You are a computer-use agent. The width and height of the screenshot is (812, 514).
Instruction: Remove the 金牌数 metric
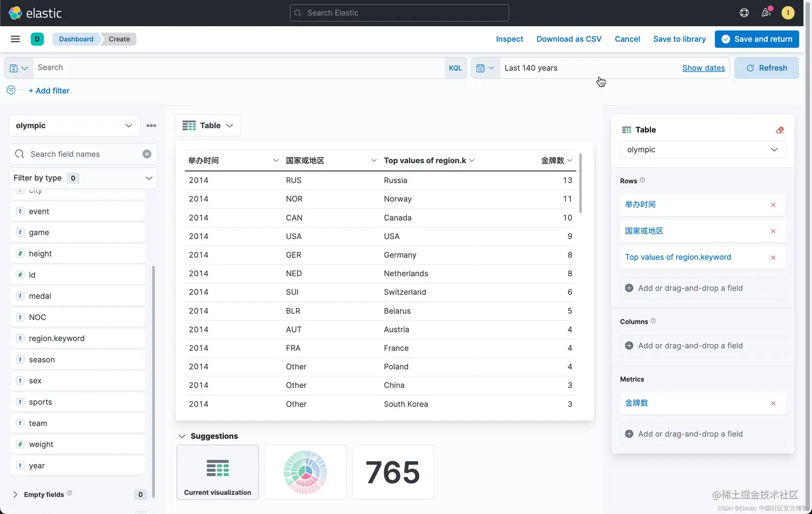pyautogui.click(x=773, y=403)
